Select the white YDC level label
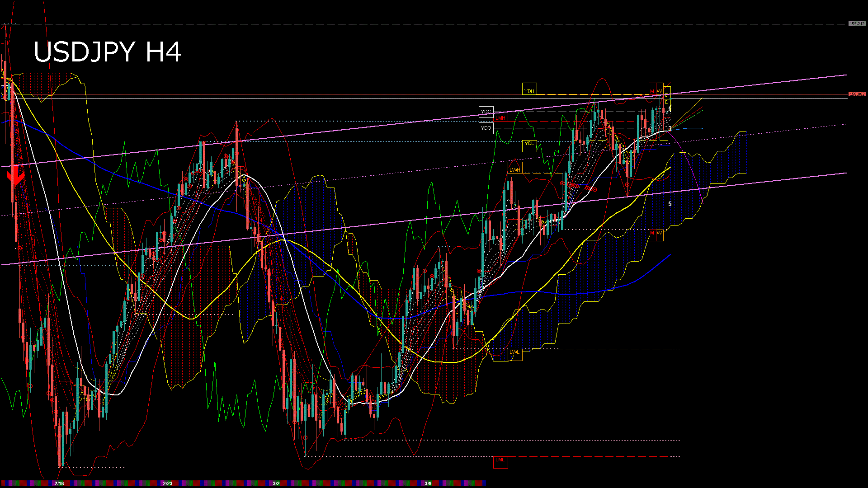Screen dimensions: 868x488 486,112
